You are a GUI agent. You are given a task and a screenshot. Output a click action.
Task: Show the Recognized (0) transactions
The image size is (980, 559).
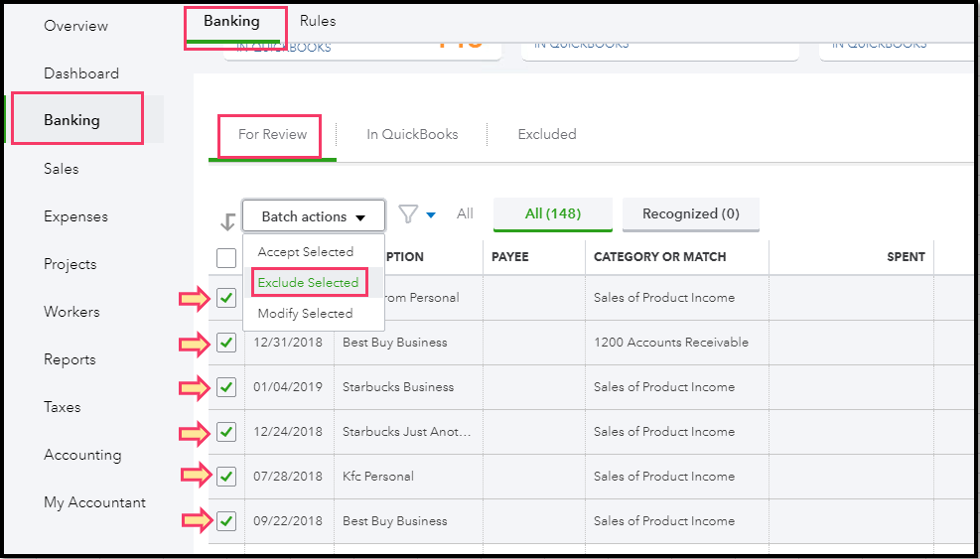690,213
